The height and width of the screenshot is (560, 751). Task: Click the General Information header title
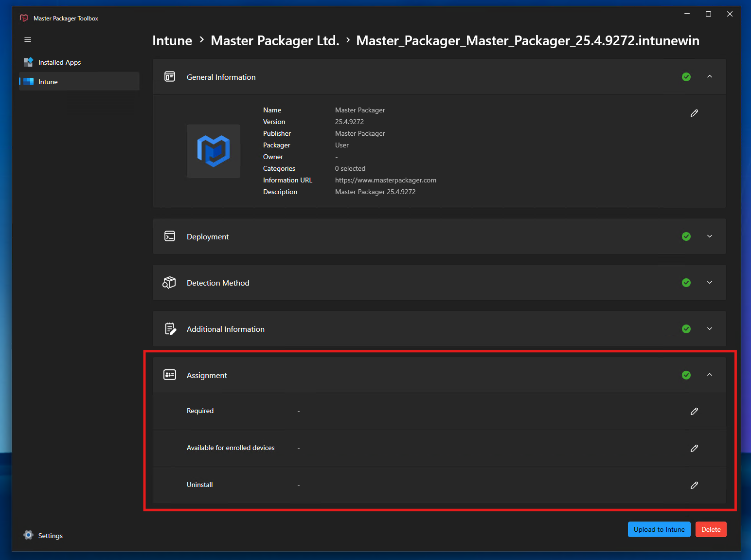click(221, 77)
